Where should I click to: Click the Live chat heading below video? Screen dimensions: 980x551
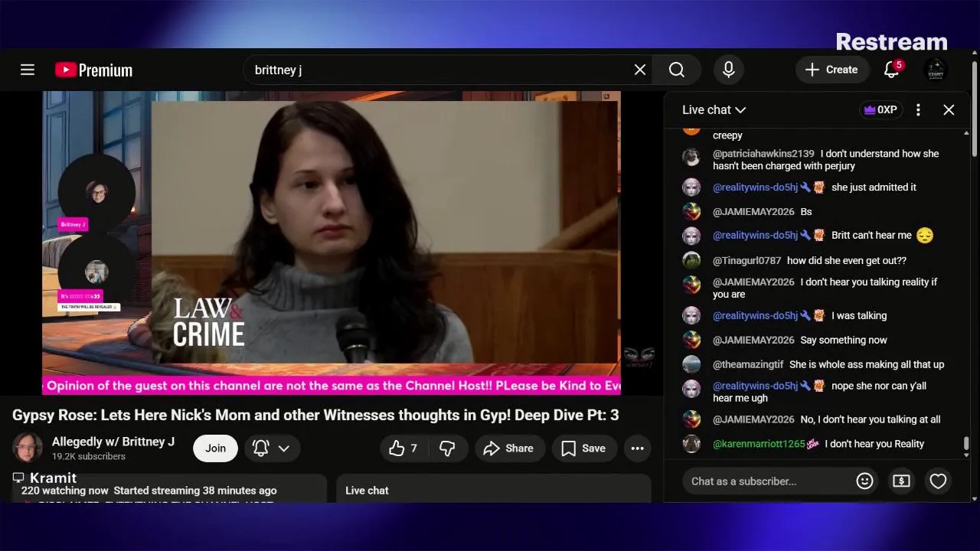(367, 491)
